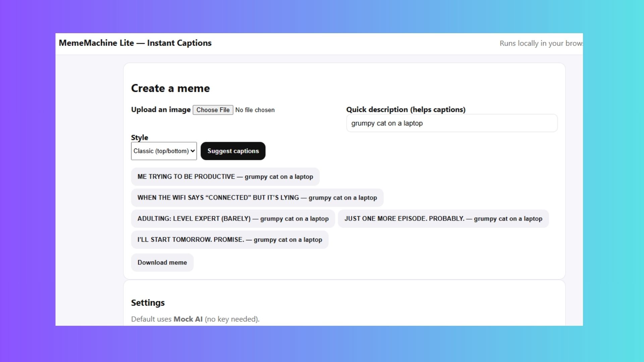Click the 'Upload an image' label
Screen dimensions: 644x362
[x=161, y=110]
